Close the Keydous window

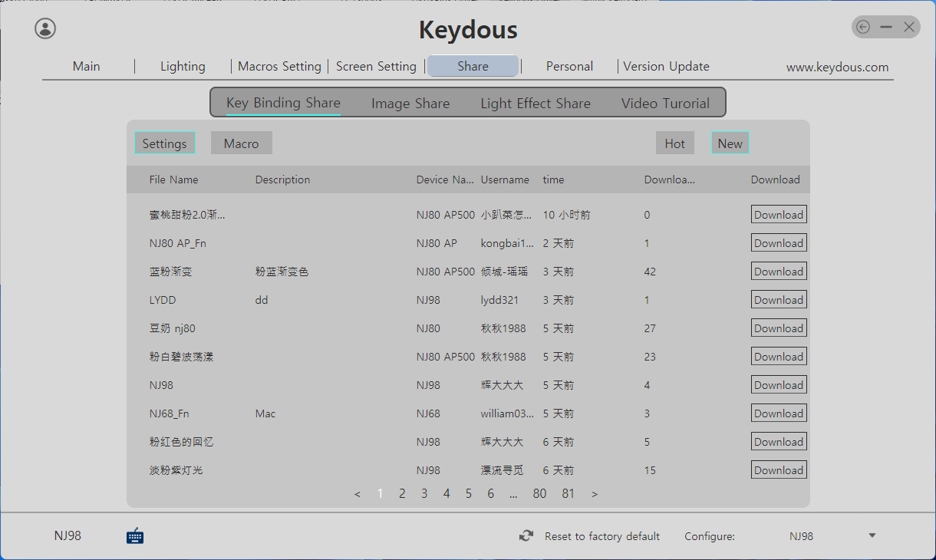[x=909, y=27]
